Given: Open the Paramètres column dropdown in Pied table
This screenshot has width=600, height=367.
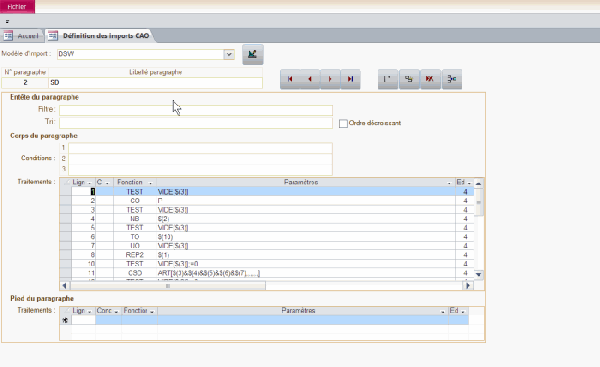Looking at the screenshot, I should [x=443, y=312].
